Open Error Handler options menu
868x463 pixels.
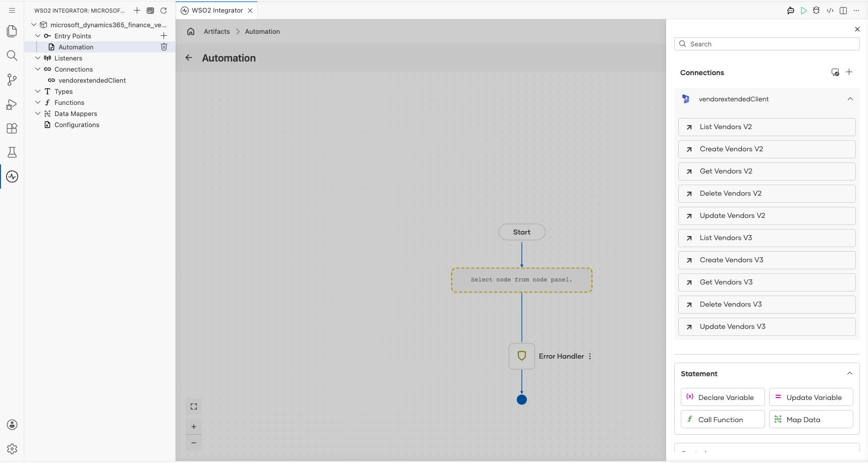(590, 356)
